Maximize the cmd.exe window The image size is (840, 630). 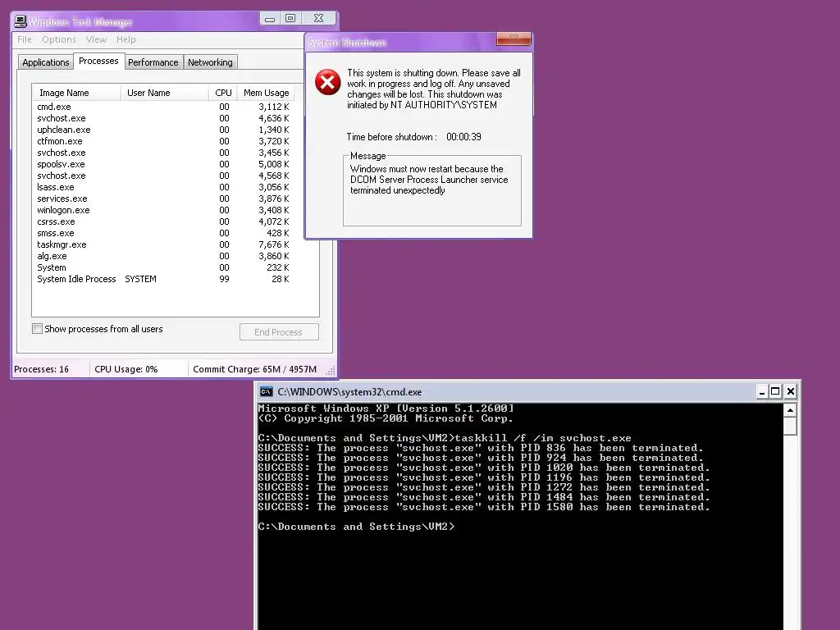(775, 391)
